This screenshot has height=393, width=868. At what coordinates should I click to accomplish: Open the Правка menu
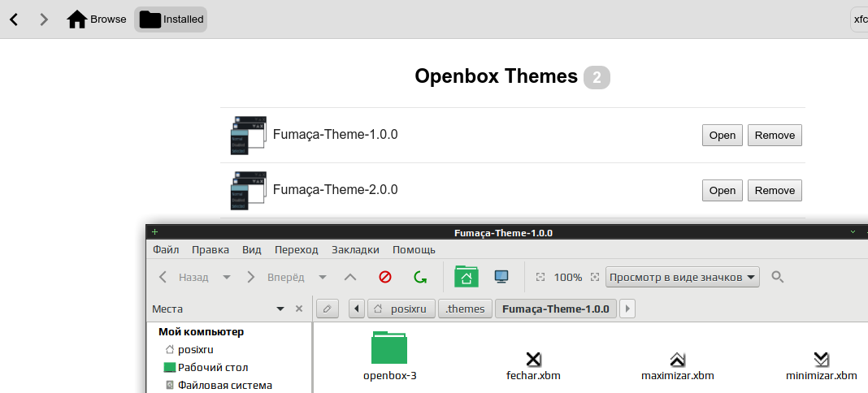click(210, 250)
